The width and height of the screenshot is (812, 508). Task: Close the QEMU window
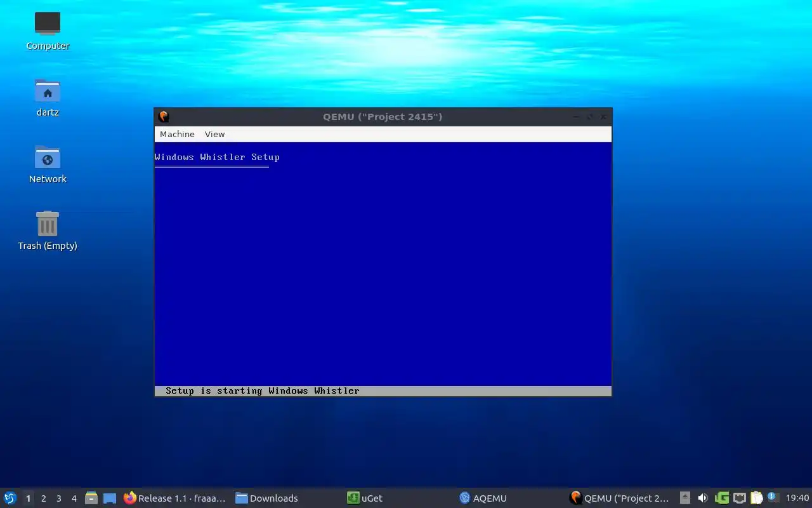pyautogui.click(x=603, y=117)
